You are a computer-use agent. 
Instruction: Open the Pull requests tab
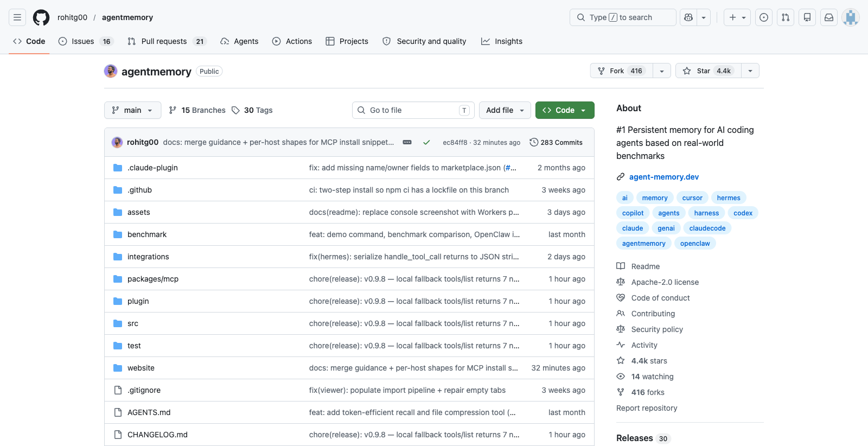tap(167, 41)
